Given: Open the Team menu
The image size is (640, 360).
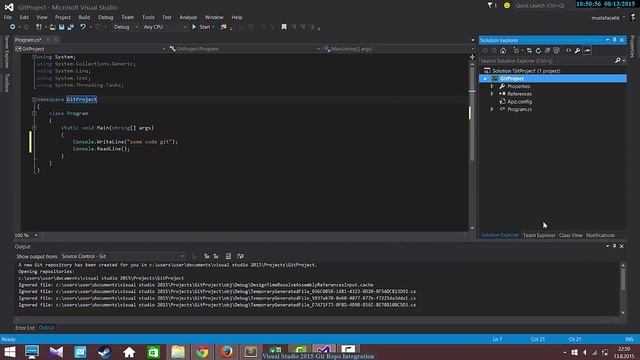Looking at the screenshot, I should (x=127, y=17).
